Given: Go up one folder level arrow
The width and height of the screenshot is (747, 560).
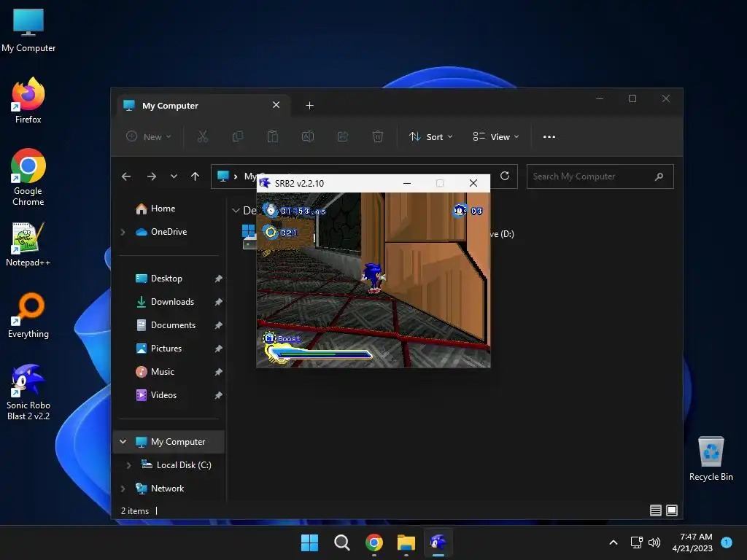Looking at the screenshot, I should [195, 176].
